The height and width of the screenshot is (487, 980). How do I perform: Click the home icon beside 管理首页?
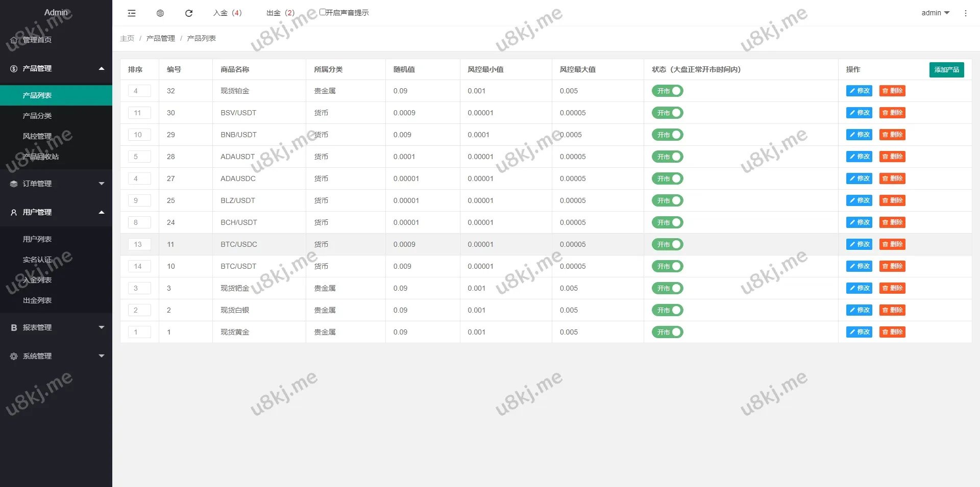tap(14, 40)
